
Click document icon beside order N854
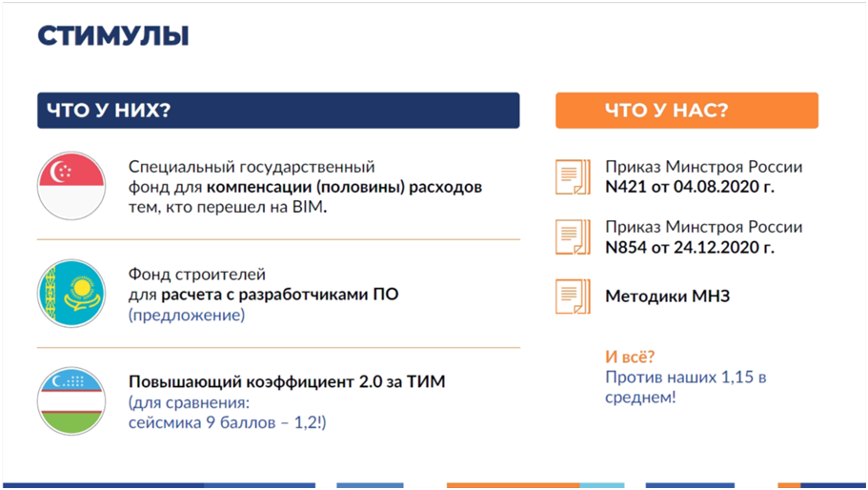573,237
